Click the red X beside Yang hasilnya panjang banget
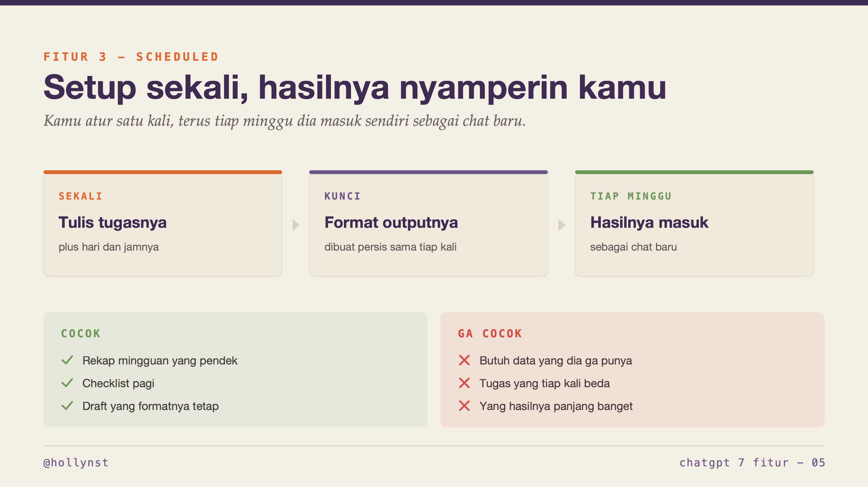Viewport: 868px width, 487px height. coord(464,406)
